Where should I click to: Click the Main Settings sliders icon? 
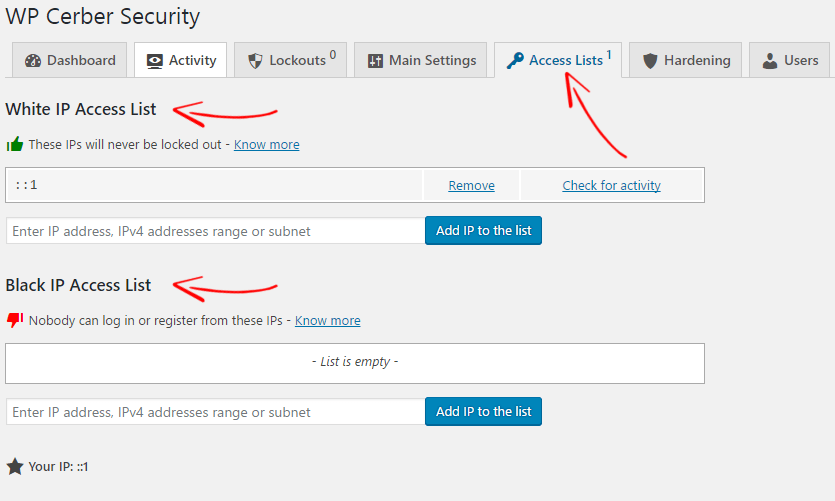[x=375, y=61]
